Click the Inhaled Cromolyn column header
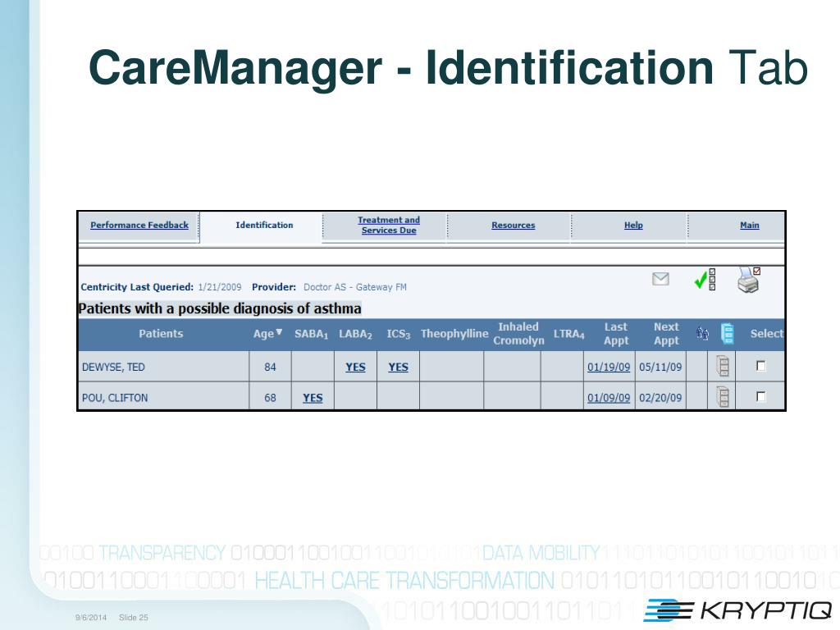840x630 pixels. [518, 334]
